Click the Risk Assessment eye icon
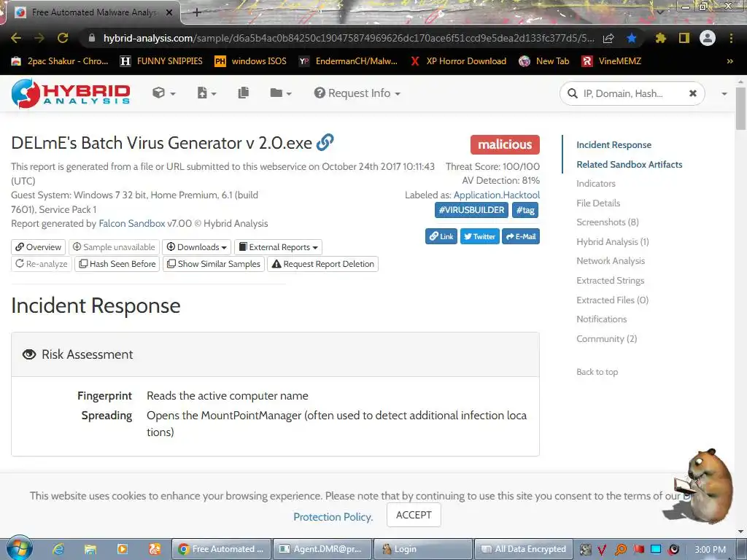The height and width of the screenshot is (560, 747). pyautogui.click(x=29, y=354)
